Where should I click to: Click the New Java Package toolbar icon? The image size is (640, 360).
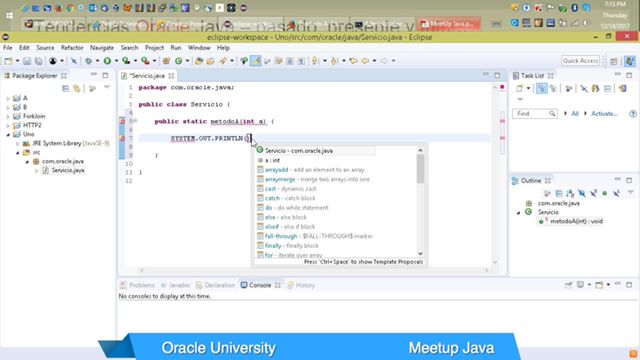coord(166,61)
